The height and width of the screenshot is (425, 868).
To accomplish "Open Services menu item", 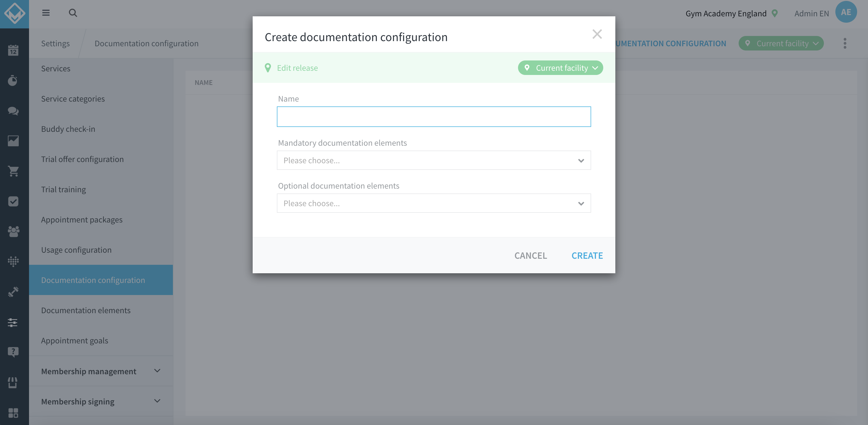I will pos(101,68).
